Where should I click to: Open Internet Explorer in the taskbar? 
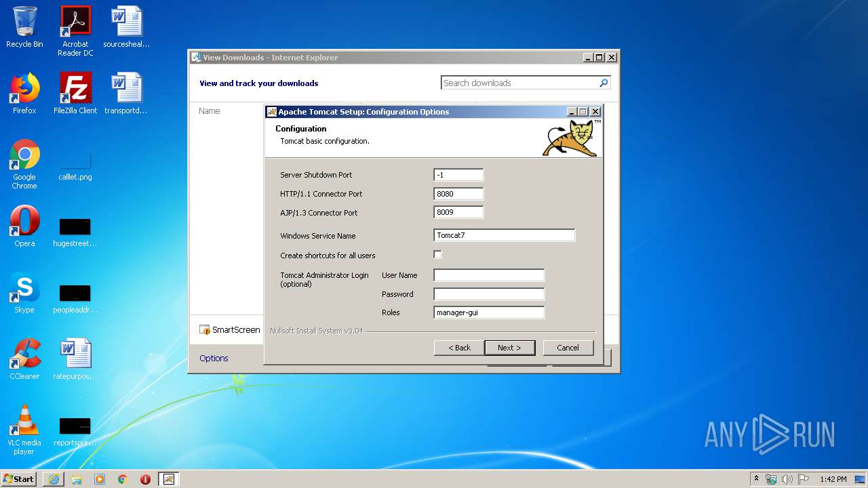[54, 479]
